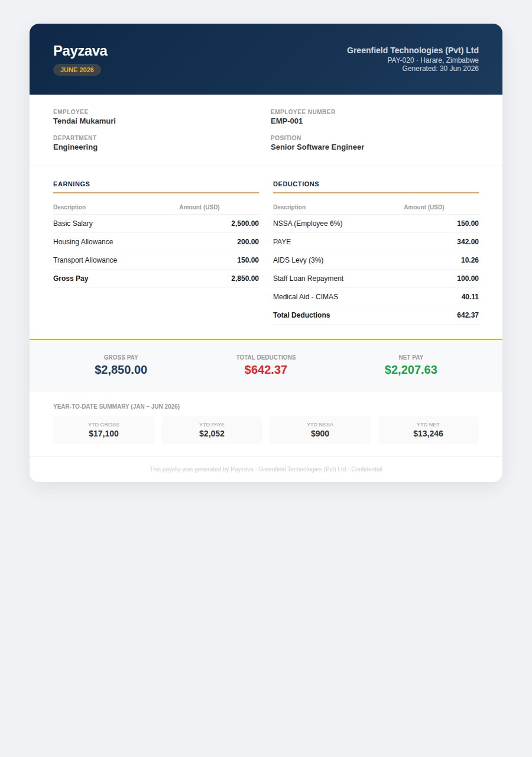Select the 2,500.00 basic salary amount
Image resolution: width=532 pixels, height=757 pixels.
point(245,224)
